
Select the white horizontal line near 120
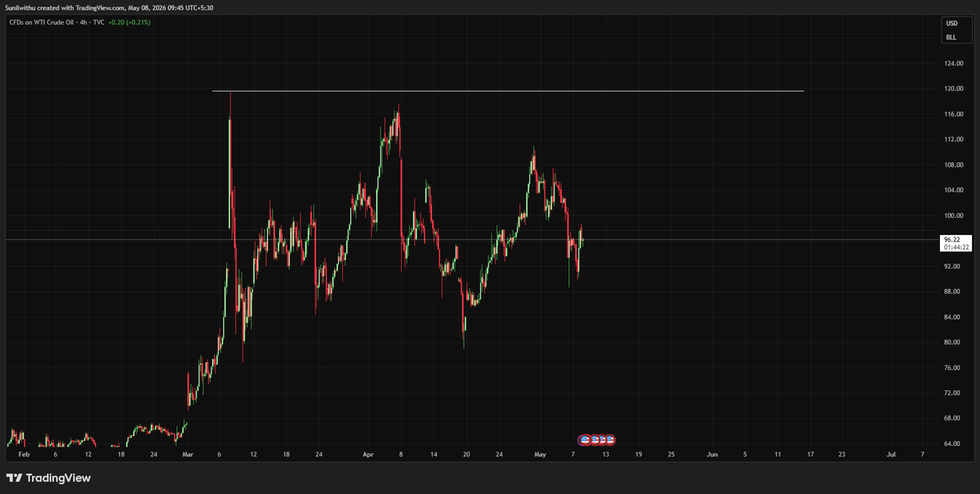click(508, 91)
